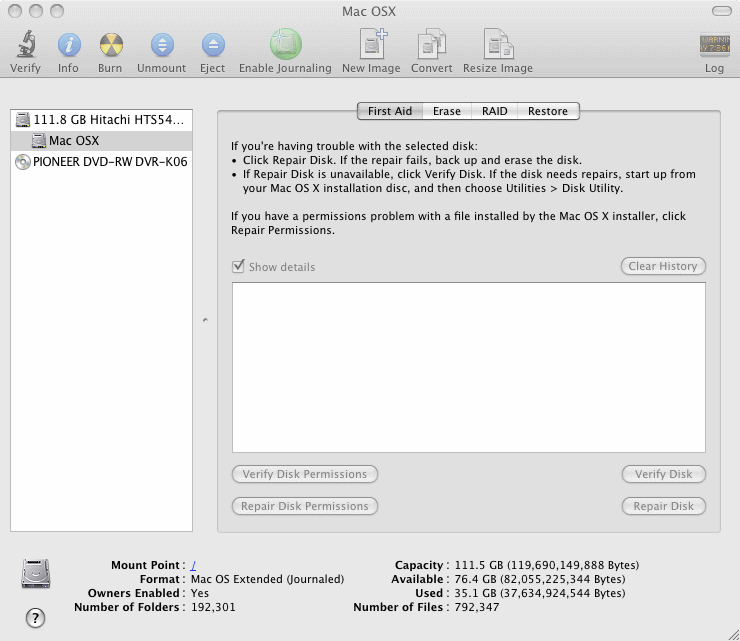Open the Log toolbar icon
Image resolution: width=740 pixels, height=641 pixels.
[x=715, y=45]
